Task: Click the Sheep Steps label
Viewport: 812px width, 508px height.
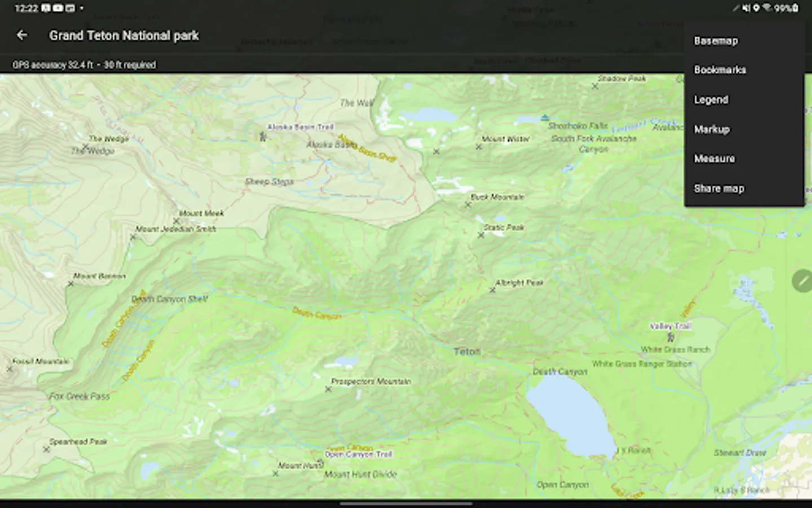Action: [270, 182]
